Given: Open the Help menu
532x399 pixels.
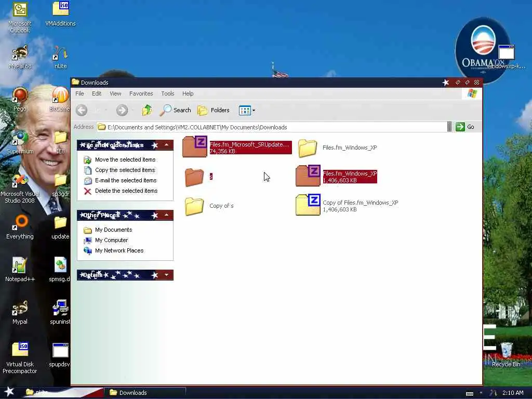Looking at the screenshot, I should tap(188, 94).
